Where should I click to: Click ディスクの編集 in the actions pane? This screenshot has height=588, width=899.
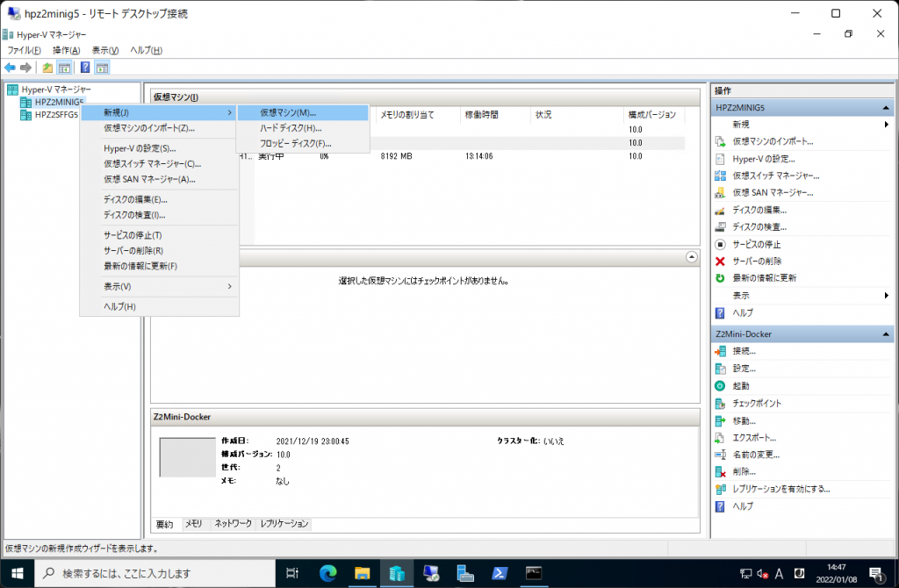pyautogui.click(x=759, y=211)
